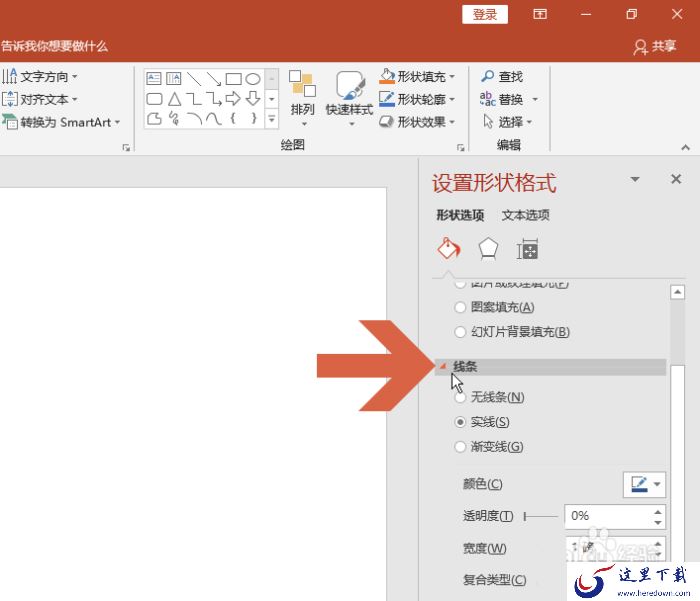
Task: Select 幻灯片背景填充(B) radio option
Action: pos(512,332)
